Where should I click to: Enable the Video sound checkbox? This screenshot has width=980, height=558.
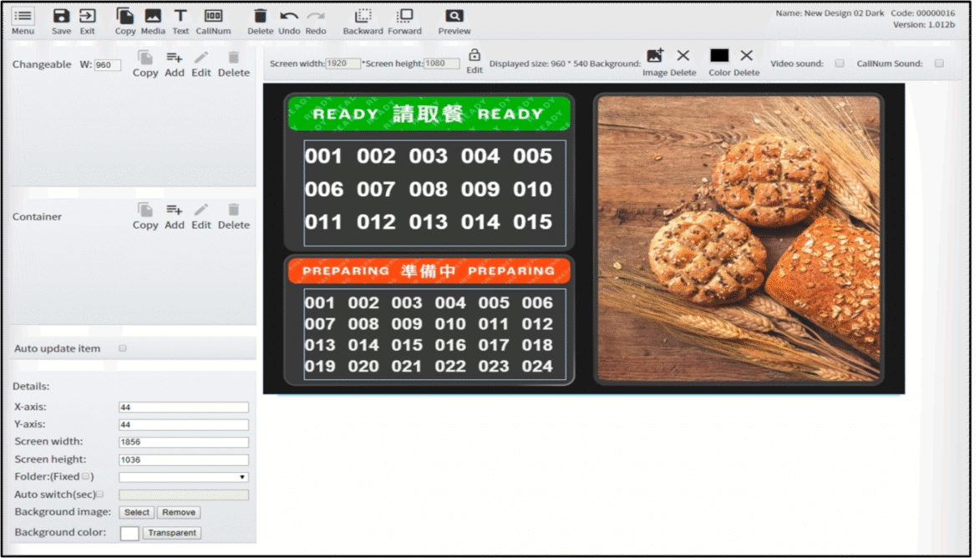click(x=840, y=63)
